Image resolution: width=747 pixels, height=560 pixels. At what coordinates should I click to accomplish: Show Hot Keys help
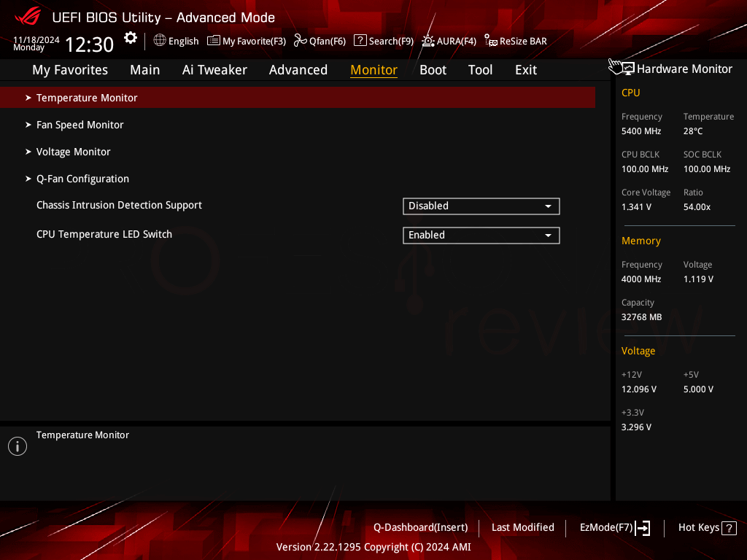[x=708, y=528]
